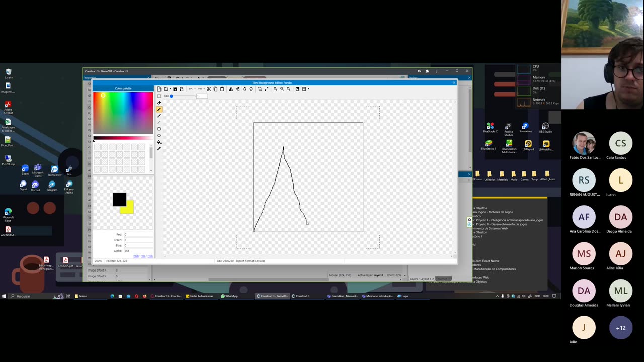Select the Color picker eyedropper tool
This screenshot has height=362, width=644.
(x=159, y=148)
